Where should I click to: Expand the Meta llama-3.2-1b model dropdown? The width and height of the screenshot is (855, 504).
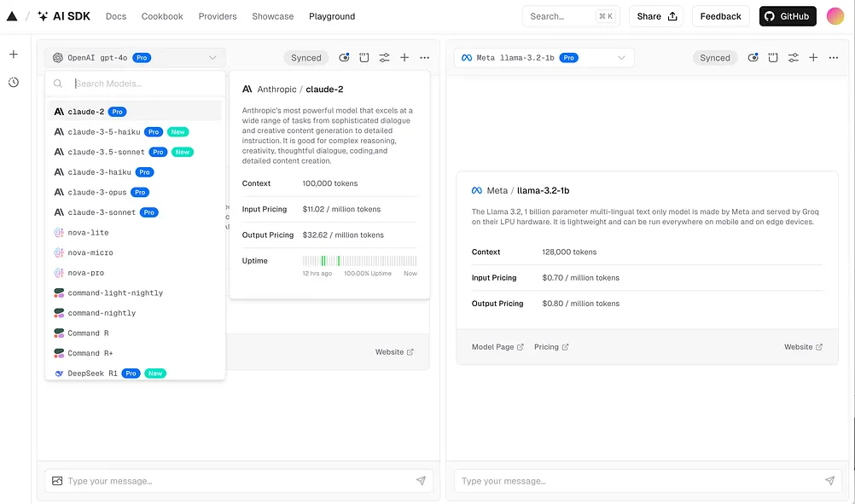tap(544, 58)
